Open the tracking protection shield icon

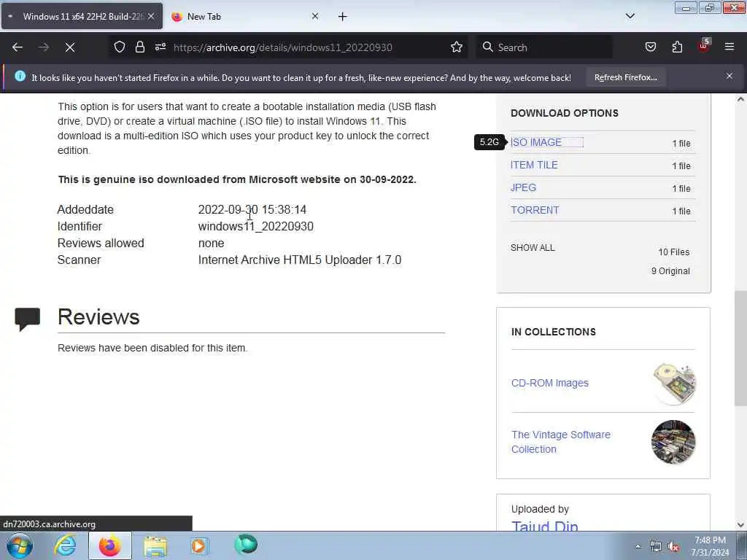tap(120, 47)
